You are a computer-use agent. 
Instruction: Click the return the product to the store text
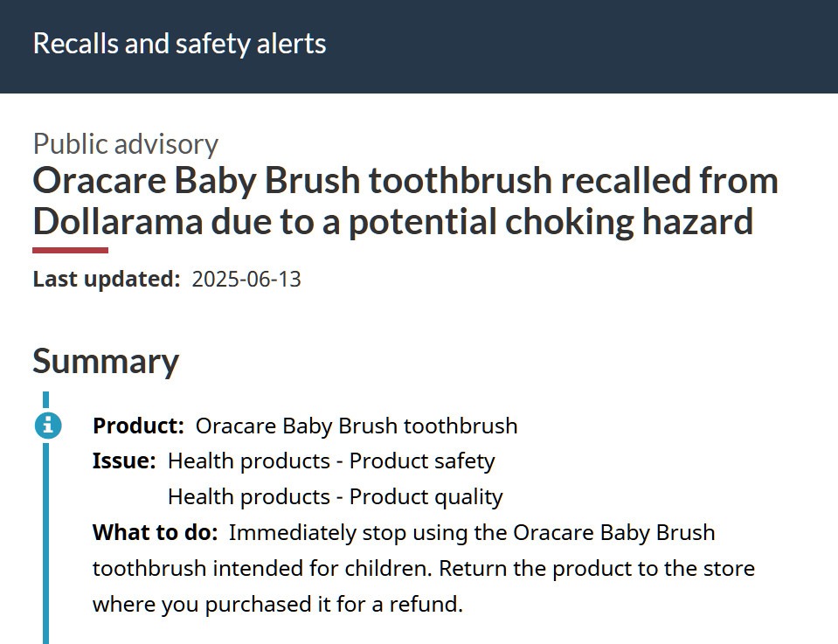click(x=597, y=569)
